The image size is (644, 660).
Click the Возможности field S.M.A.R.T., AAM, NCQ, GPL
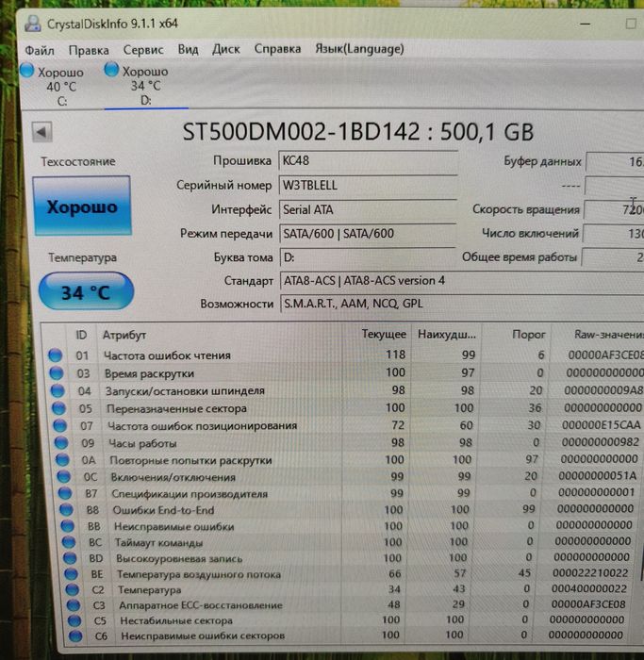[462, 304]
